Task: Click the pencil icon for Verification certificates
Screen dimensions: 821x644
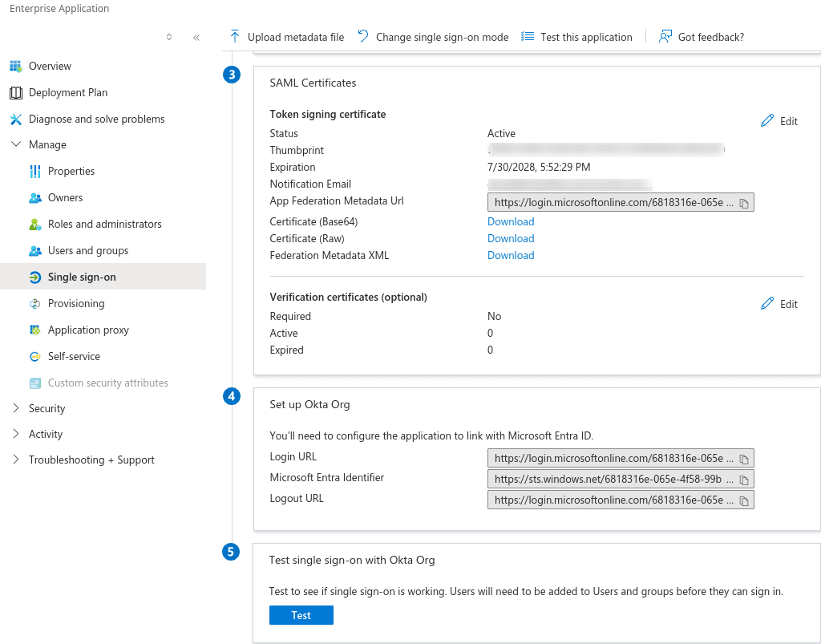Action: [x=767, y=303]
